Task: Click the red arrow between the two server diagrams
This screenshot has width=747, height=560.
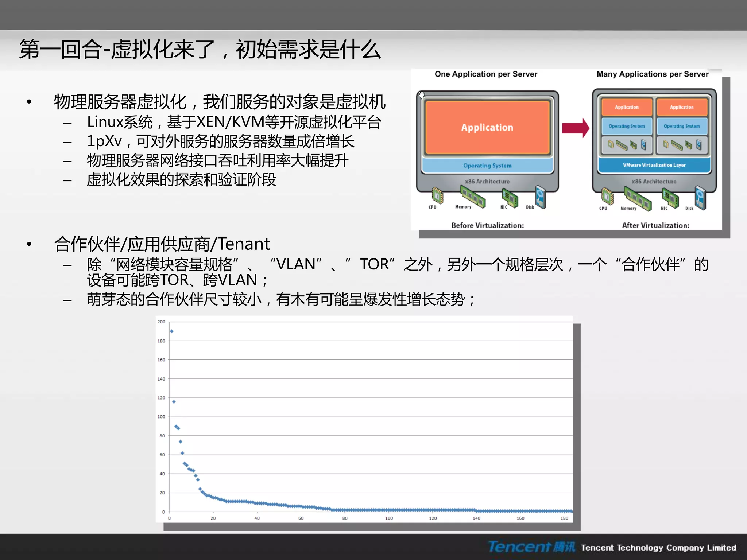Action: (576, 128)
